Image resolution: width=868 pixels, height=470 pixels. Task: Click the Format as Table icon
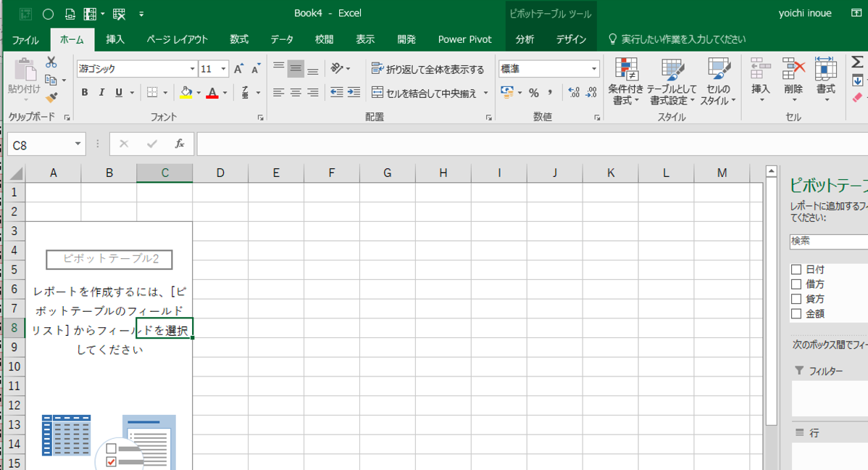pos(672,81)
